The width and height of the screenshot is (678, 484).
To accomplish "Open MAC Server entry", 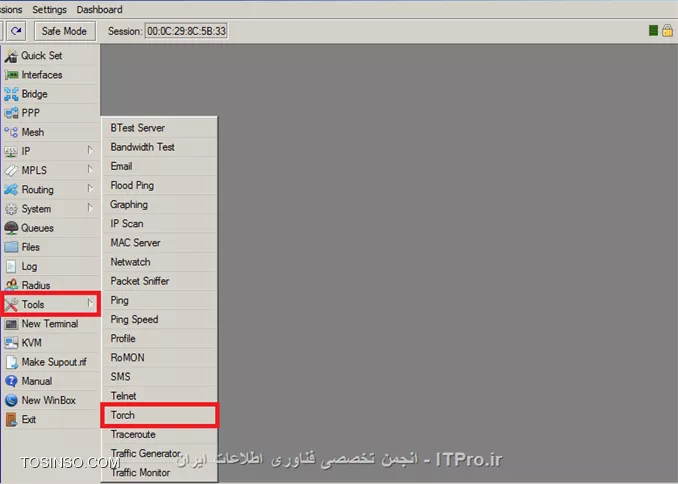I will (160, 243).
